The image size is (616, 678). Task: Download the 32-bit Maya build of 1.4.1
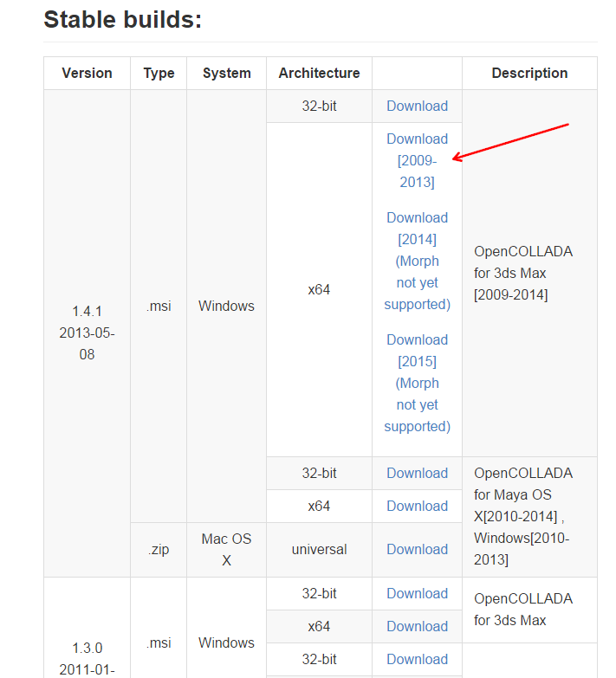(417, 473)
